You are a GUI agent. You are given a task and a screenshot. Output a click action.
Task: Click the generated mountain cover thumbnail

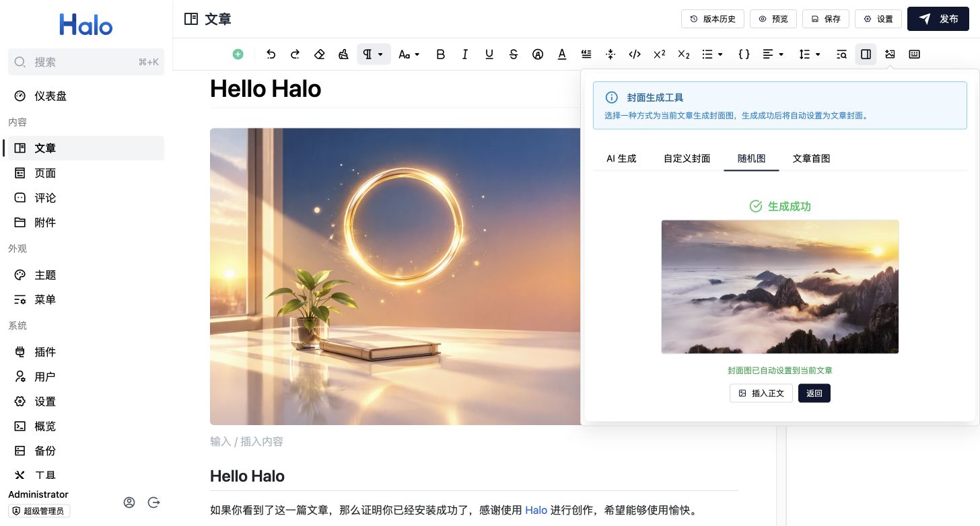(x=780, y=287)
